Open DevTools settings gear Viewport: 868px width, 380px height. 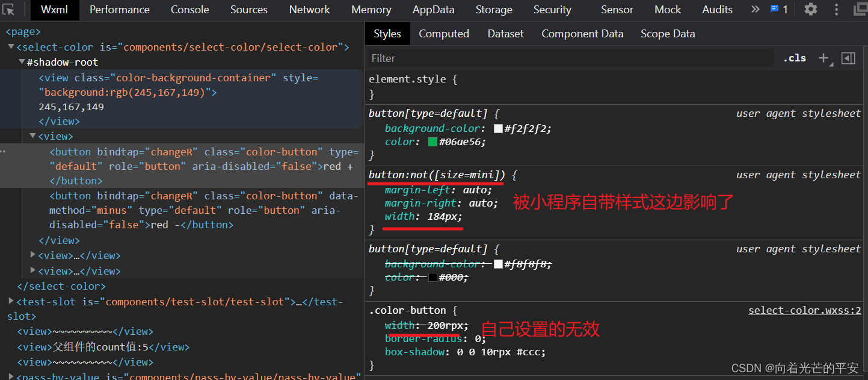tap(811, 9)
